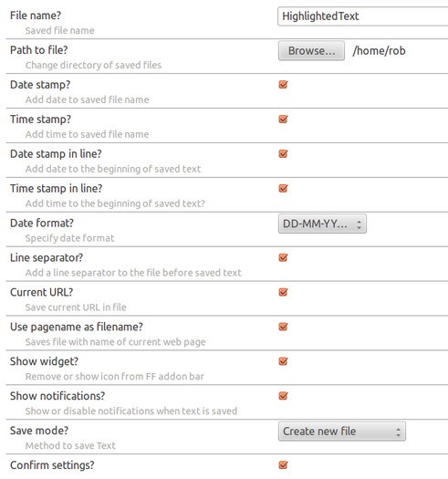
Task: Uncheck the Date stamp checkbox
Action: pos(283,84)
